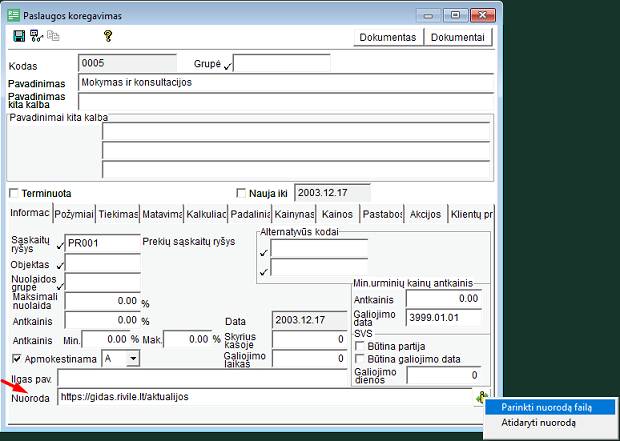Click the copy icon in toolbar
Image resolution: width=620 pixels, height=441 pixels.
(x=54, y=37)
